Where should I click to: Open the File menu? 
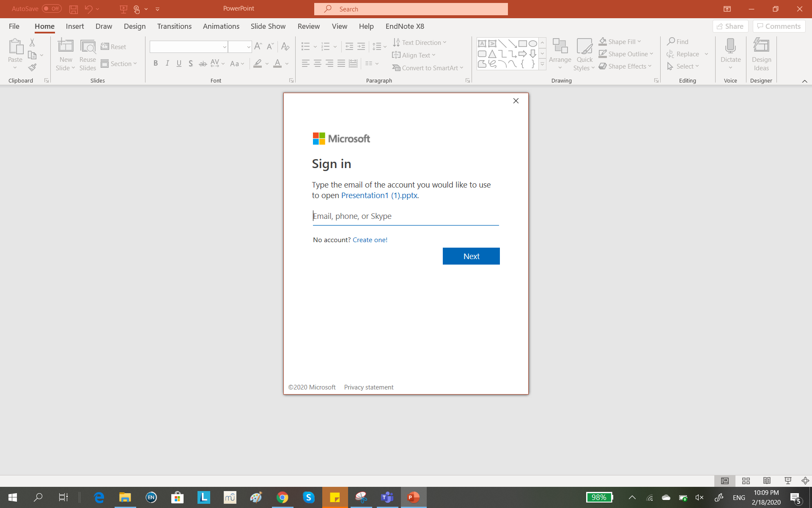pyautogui.click(x=14, y=26)
